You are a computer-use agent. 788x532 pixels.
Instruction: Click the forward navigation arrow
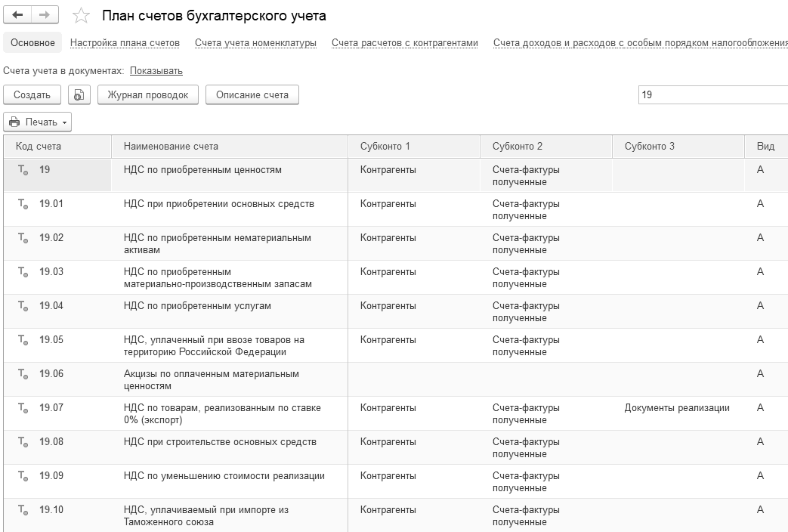[x=45, y=15]
